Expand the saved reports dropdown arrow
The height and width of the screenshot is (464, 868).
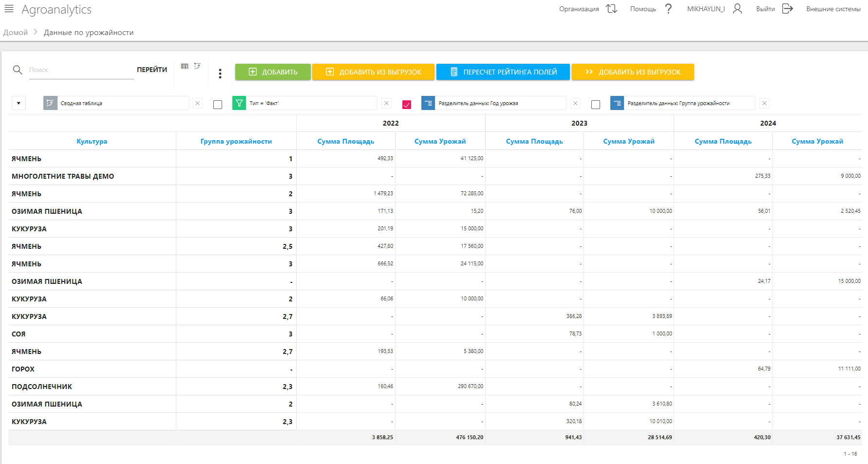(19, 103)
